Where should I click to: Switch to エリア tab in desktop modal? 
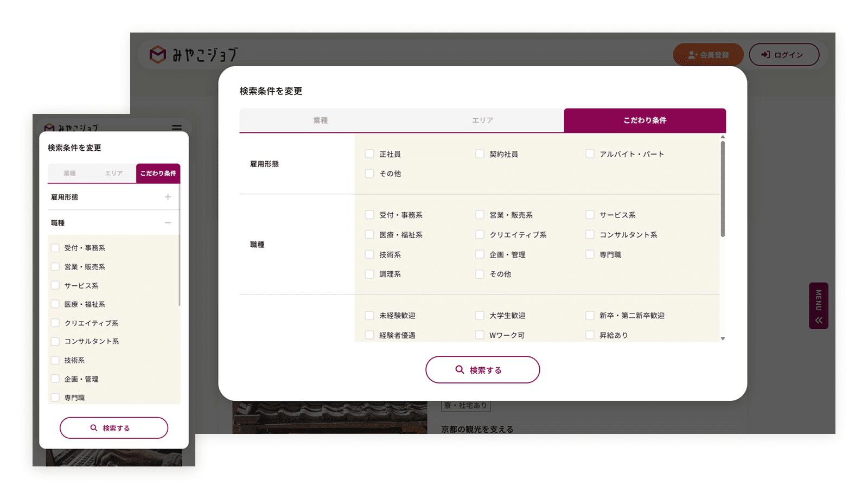tap(482, 120)
